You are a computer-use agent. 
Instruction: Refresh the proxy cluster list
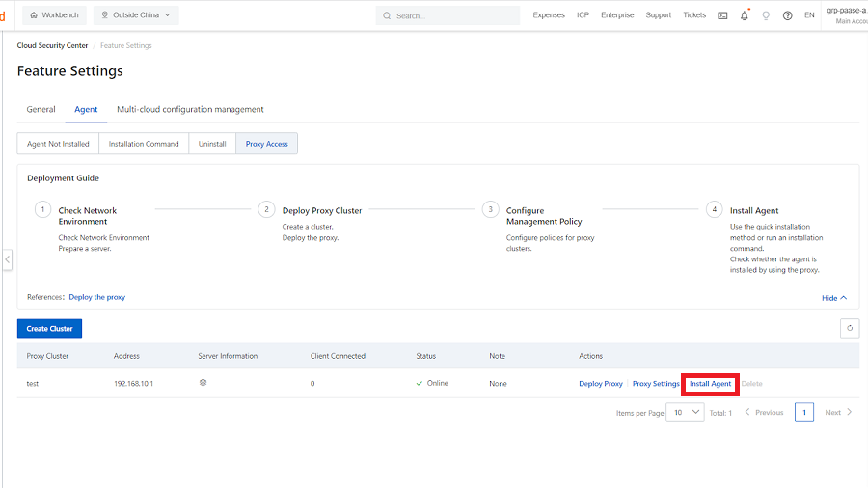[x=849, y=328]
